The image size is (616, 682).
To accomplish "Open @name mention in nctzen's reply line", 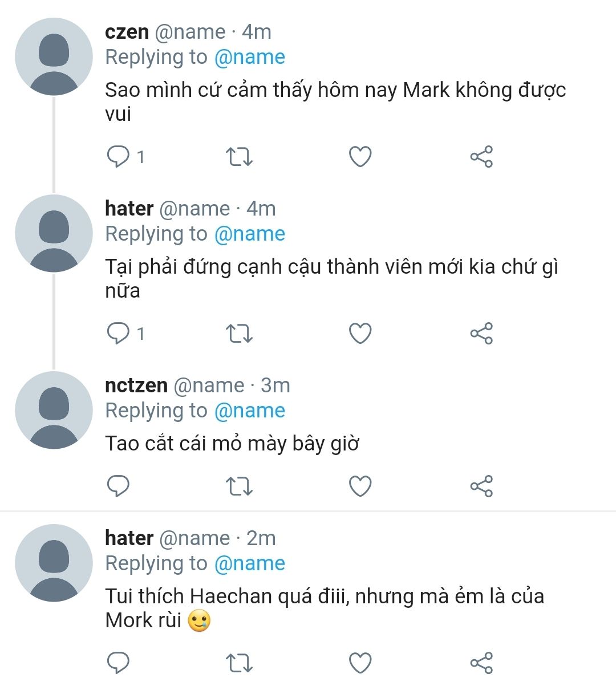I will pyautogui.click(x=249, y=411).
